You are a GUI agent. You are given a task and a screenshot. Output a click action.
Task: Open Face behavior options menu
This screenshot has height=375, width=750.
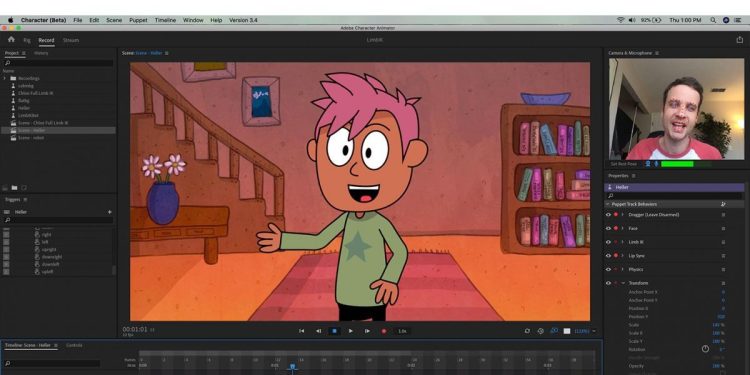[x=723, y=228]
